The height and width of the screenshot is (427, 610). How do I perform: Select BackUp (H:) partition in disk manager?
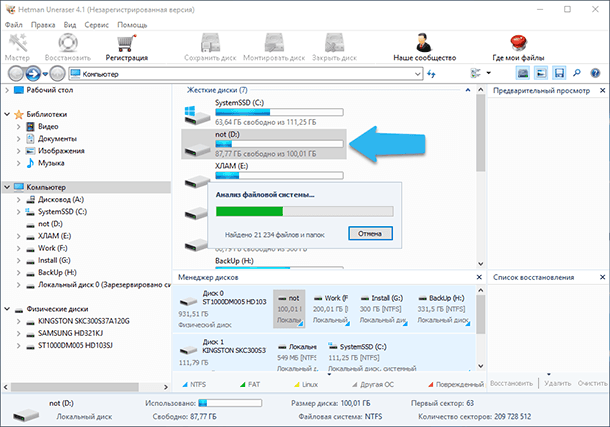click(x=443, y=309)
